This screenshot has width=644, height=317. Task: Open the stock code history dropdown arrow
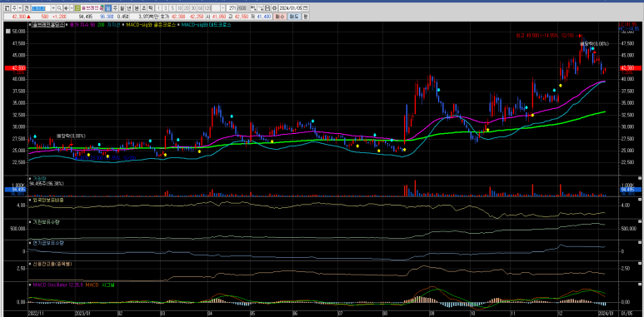[53, 8]
